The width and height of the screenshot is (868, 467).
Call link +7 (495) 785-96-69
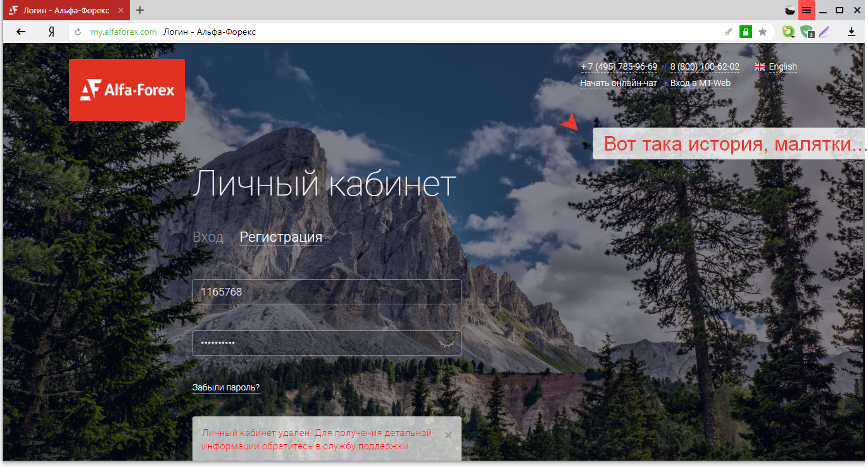[619, 66]
